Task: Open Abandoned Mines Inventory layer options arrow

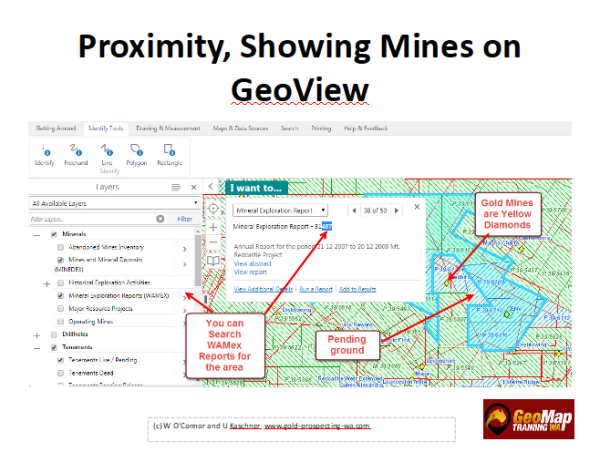Action: click(x=185, y=249)
